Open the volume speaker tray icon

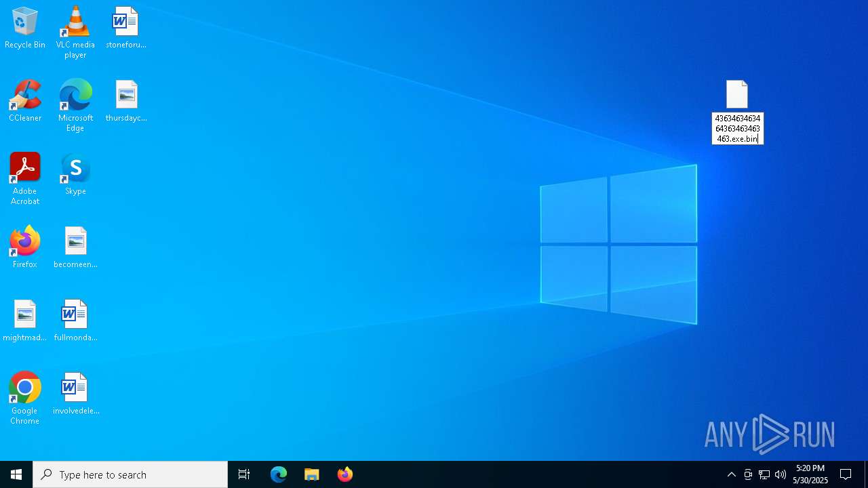click(781, 474)
